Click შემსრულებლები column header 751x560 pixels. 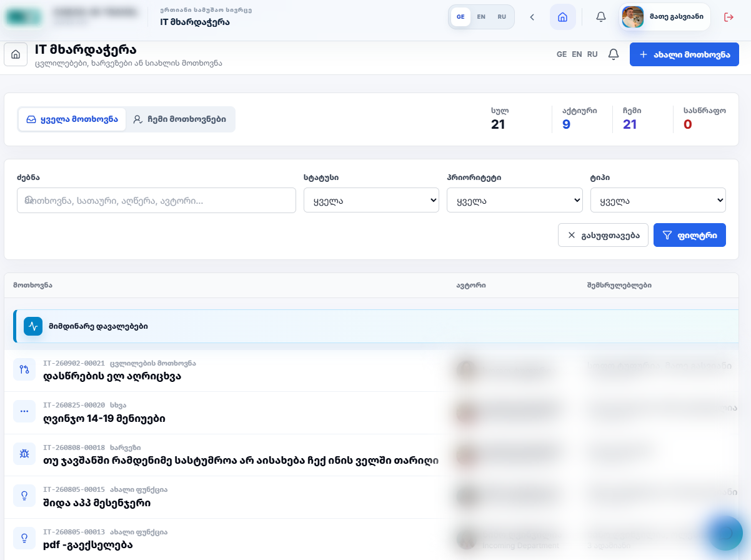pos(619,285)
